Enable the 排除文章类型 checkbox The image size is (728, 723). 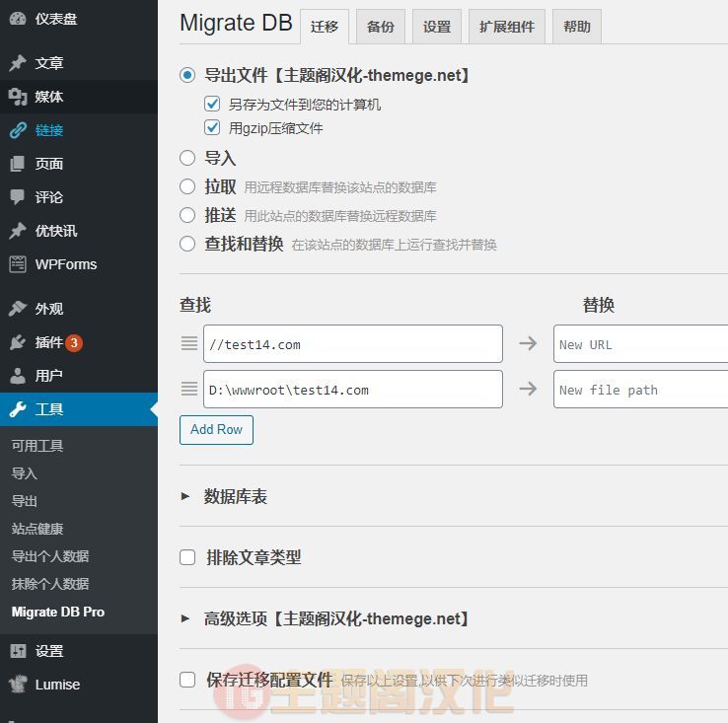pos(187,557)
